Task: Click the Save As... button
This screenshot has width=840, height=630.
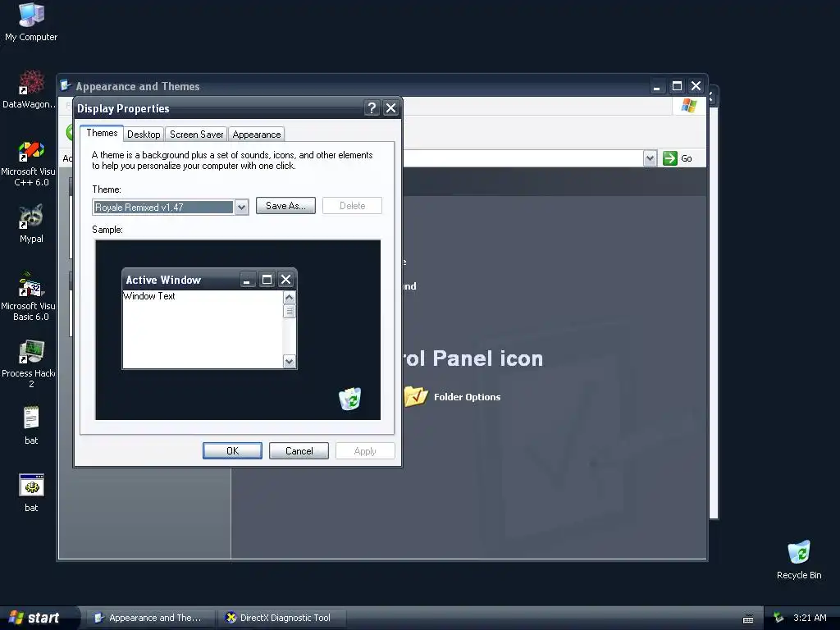Action: [285, 206]
